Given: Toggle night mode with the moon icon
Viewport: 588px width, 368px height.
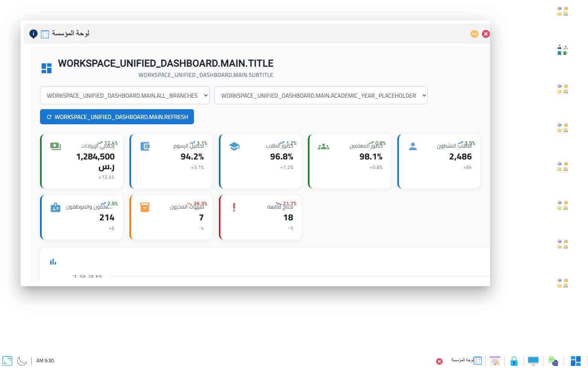Looking at the screenshot, I should pos(22,361).
